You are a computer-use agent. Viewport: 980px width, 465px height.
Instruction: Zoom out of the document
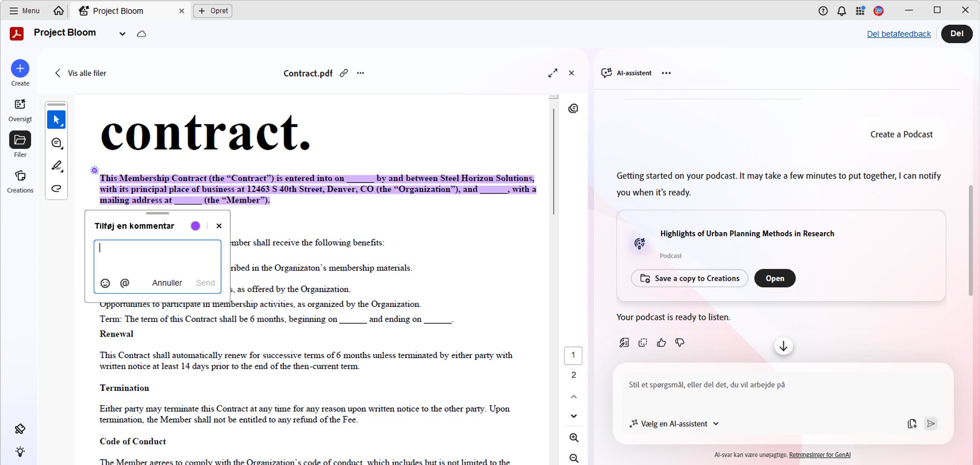point(574,458)
